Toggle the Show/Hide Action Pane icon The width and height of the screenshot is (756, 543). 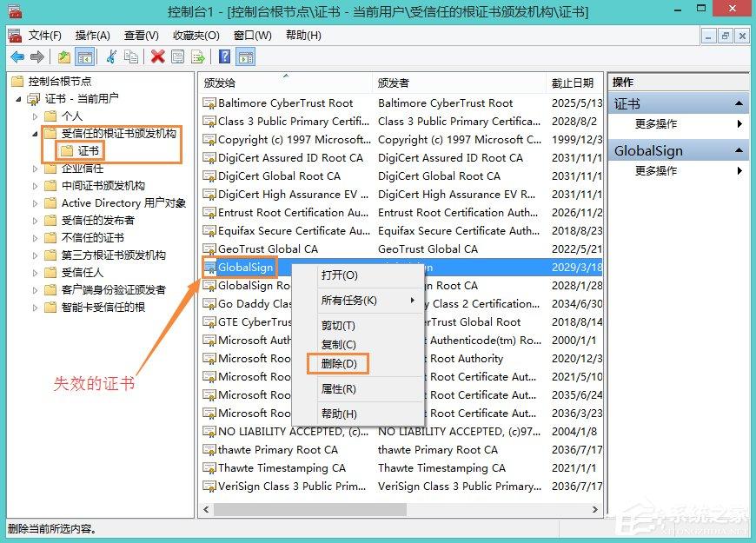[246, 57]
